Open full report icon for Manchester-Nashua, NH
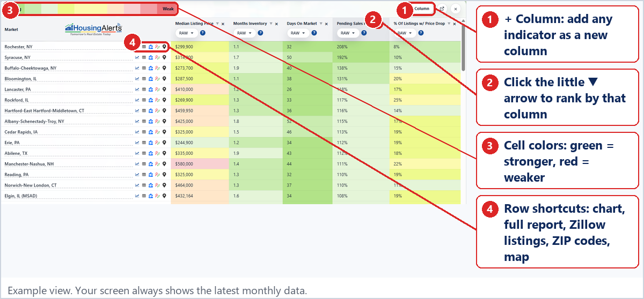 point(144,164)
